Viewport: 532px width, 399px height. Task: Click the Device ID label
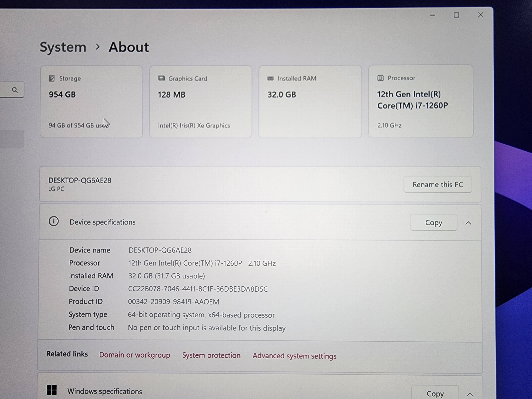(84, 289)
